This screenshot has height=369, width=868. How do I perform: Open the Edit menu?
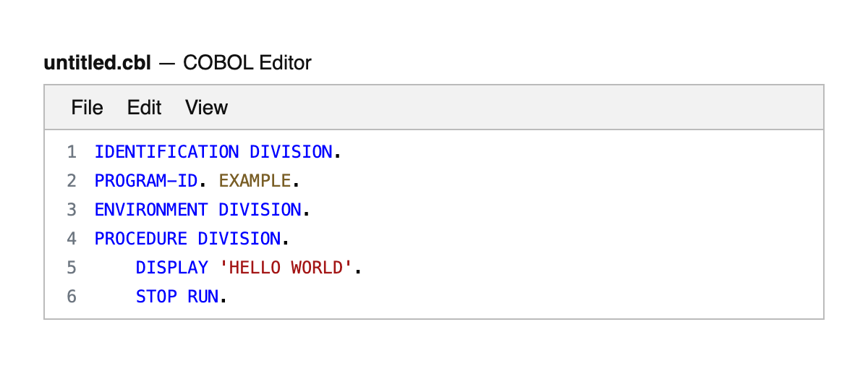pyautogui.click(x=144, y=108)
